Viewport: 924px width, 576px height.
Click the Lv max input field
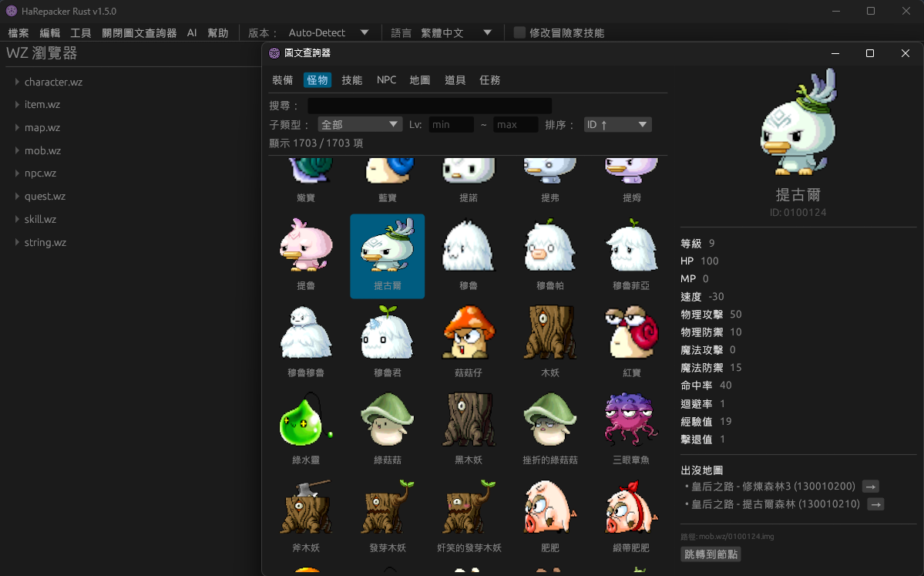point(516,124)
